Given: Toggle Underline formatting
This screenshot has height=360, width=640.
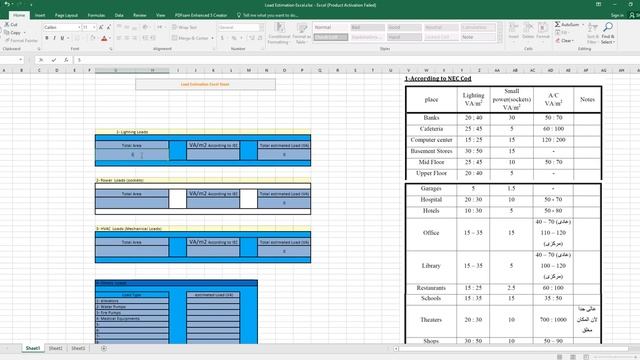Looking at the screenshot, I should 62,38.
